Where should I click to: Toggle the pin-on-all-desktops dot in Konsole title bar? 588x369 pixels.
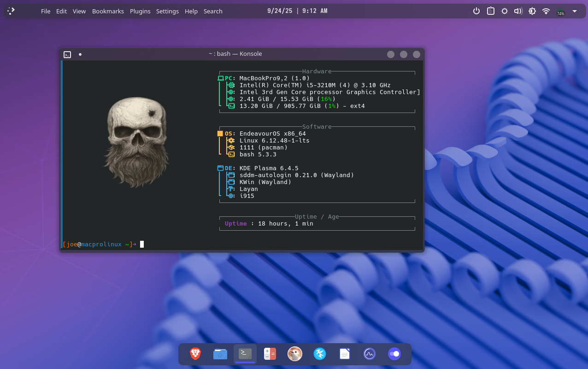click(80, 54)
